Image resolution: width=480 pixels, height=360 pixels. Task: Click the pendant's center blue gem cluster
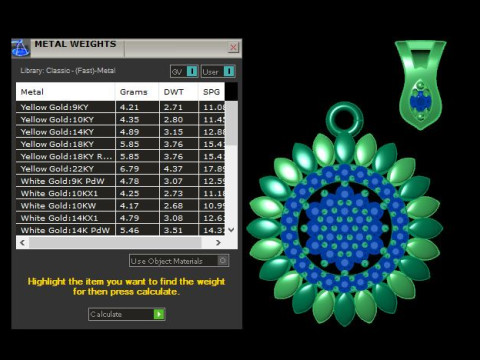344,228
